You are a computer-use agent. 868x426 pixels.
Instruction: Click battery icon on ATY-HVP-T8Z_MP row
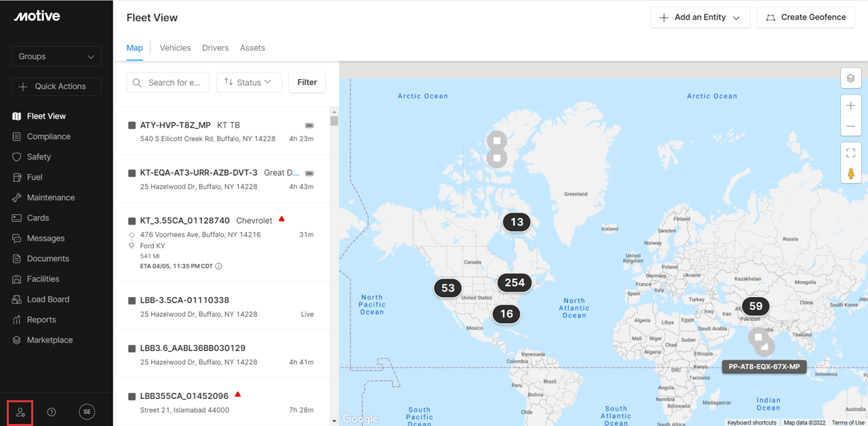coord(309,125)
